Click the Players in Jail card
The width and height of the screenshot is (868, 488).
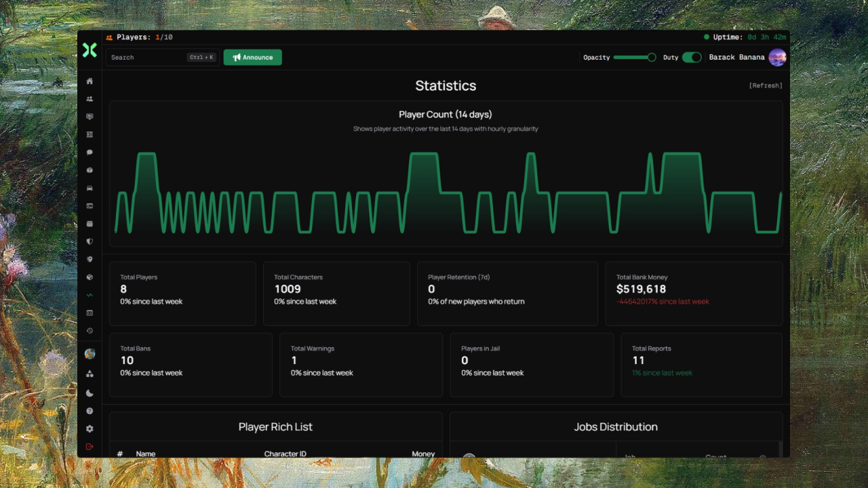[532, 365]
